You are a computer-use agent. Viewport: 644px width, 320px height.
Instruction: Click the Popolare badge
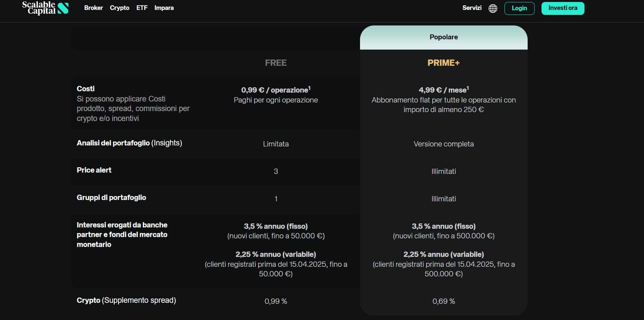pos(444,37)
